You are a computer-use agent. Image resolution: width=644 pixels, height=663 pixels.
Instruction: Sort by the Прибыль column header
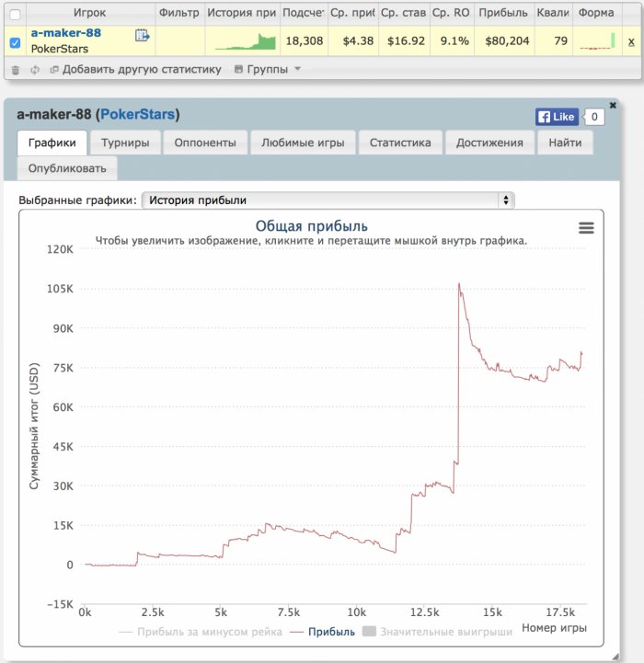click(503, 13)
